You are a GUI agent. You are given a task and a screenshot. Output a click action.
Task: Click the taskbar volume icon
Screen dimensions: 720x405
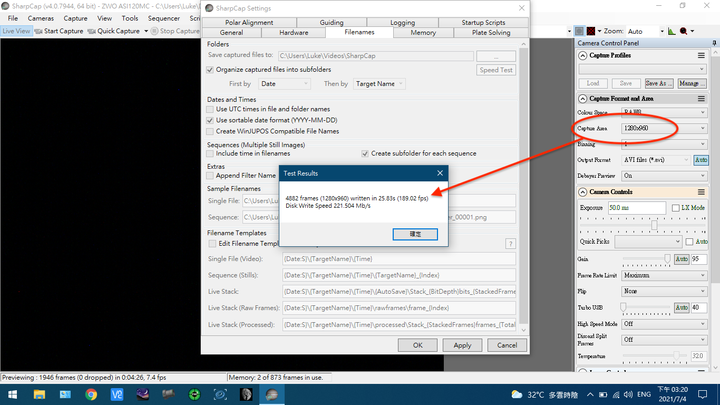click(x=628, y=394)
